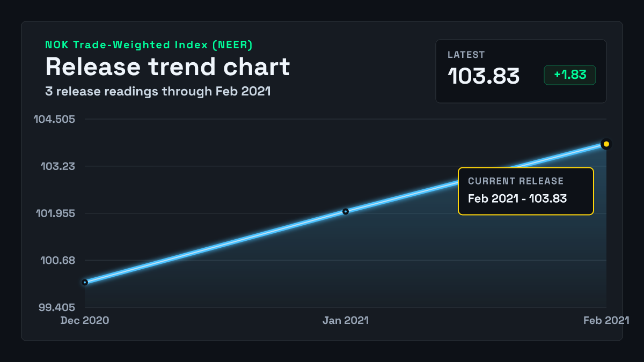
Task: Open the Current Release tooltip box
Action: tap(526, 191)
